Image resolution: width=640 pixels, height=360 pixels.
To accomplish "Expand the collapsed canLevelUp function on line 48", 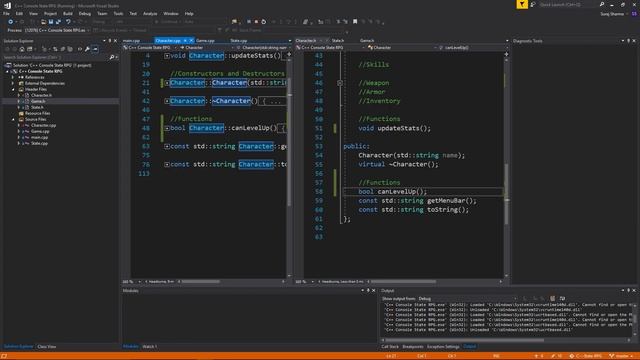I will pos(167,128).
